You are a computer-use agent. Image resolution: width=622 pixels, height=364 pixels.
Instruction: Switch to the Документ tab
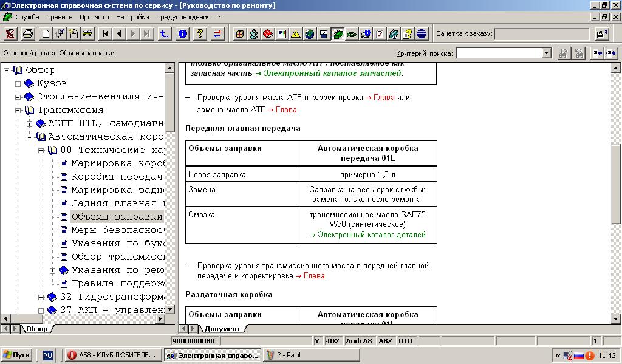point(222,329)
